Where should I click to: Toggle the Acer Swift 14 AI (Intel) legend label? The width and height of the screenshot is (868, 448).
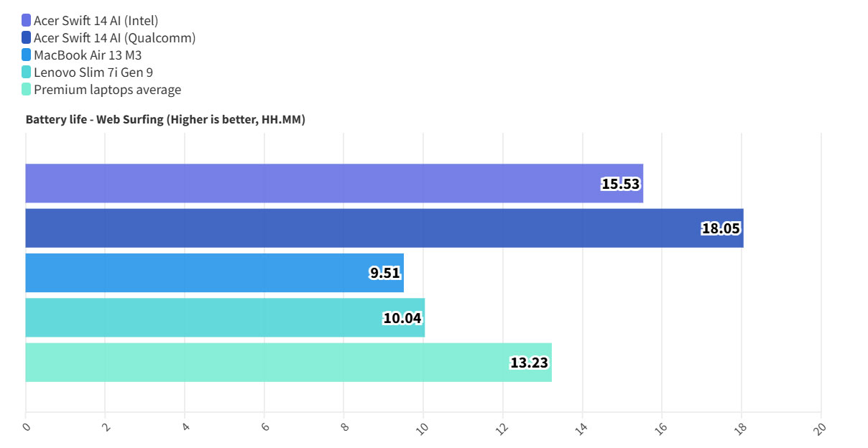point(96,20)
